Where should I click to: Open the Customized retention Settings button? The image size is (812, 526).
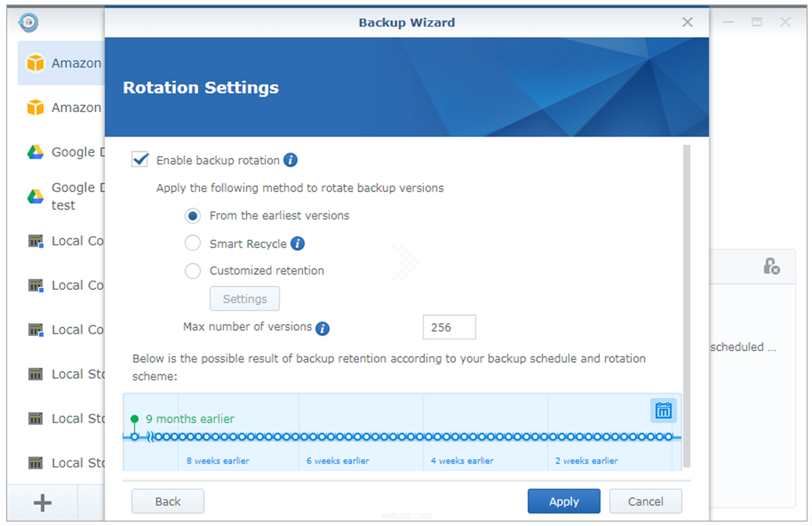click(245, 299)
